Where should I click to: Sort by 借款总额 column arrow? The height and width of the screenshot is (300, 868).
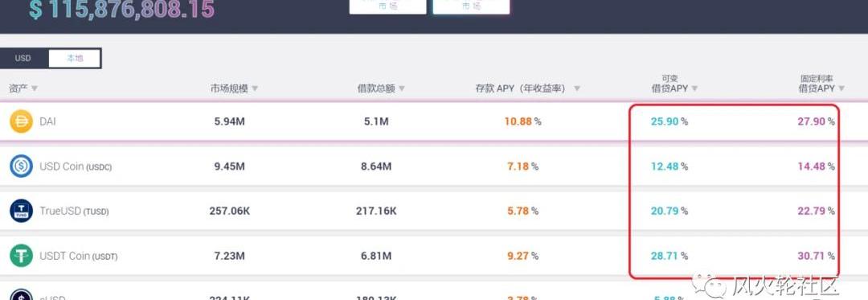tap(402, 88)
